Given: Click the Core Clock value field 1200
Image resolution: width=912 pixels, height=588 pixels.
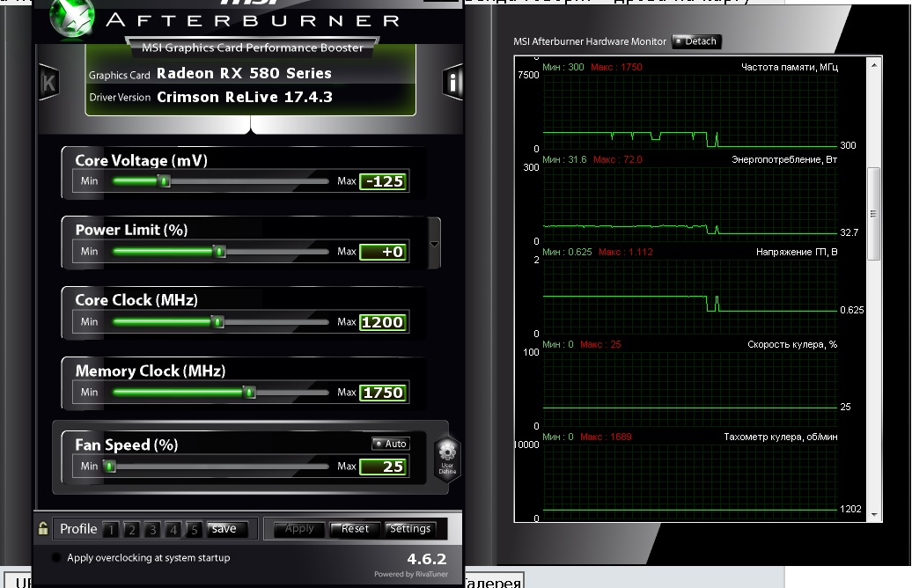Looking at the screenshot, I should pyautogui.click(x=384, y=322).
